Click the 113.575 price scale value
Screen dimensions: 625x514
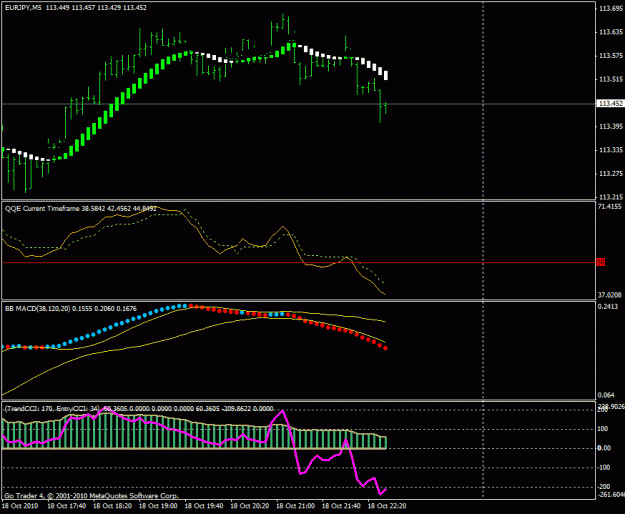[x=611, y=56]
